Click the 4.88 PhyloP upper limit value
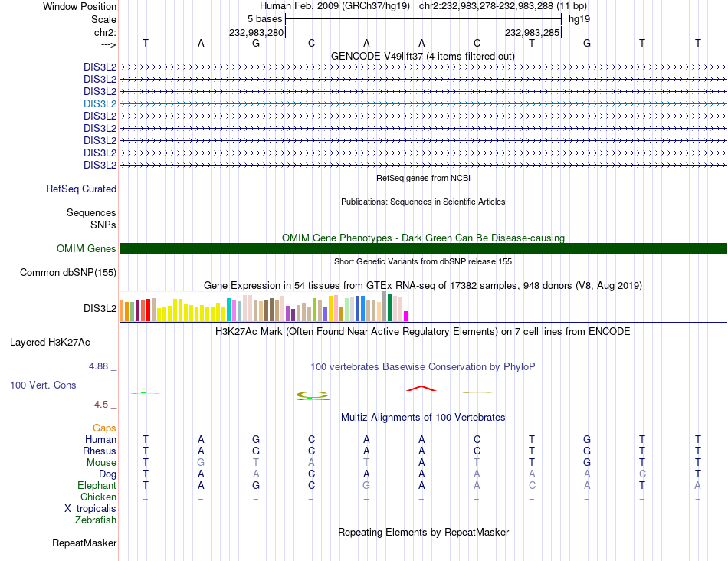This screenshot has height=561, width=728. pyautogui.click(x=98, y=366)
